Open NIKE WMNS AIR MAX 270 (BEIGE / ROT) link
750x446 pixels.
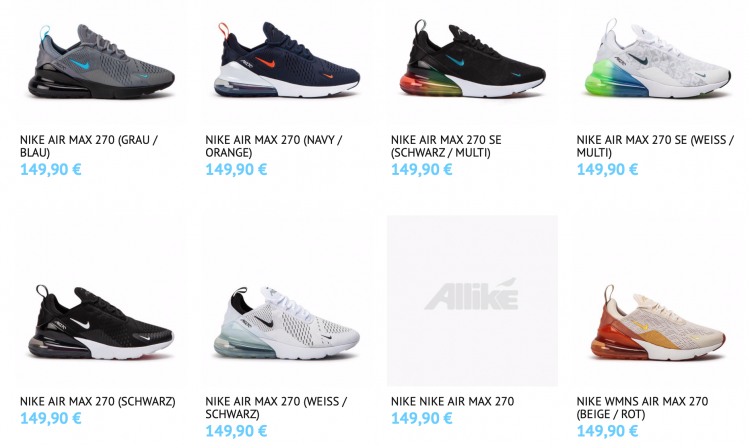(642, 408)
